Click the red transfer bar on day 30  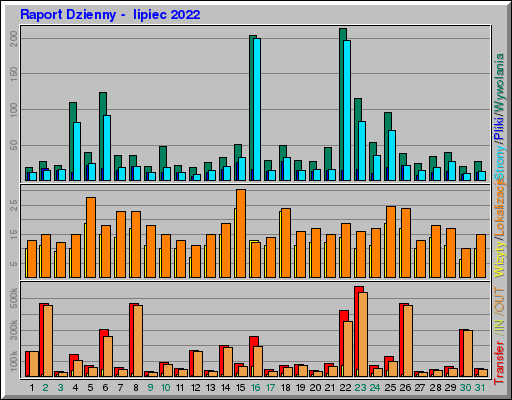click(x=461, y=353)
